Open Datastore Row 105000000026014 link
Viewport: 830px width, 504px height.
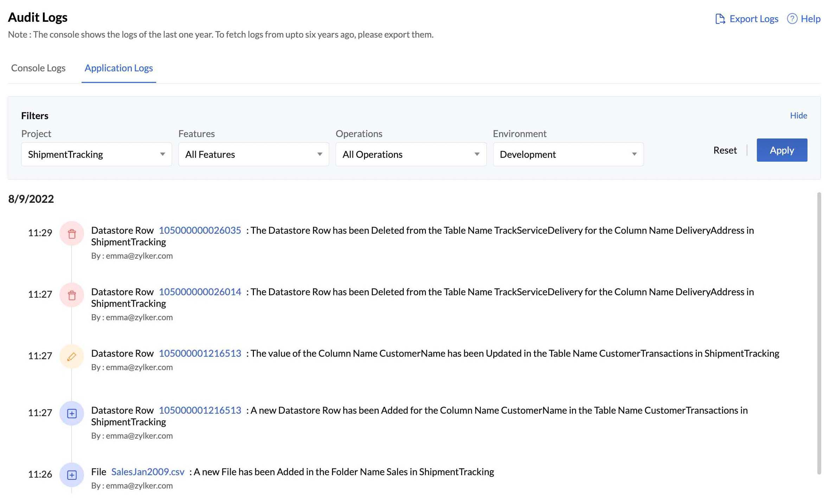pyautogui.click(x=200, y=292)
